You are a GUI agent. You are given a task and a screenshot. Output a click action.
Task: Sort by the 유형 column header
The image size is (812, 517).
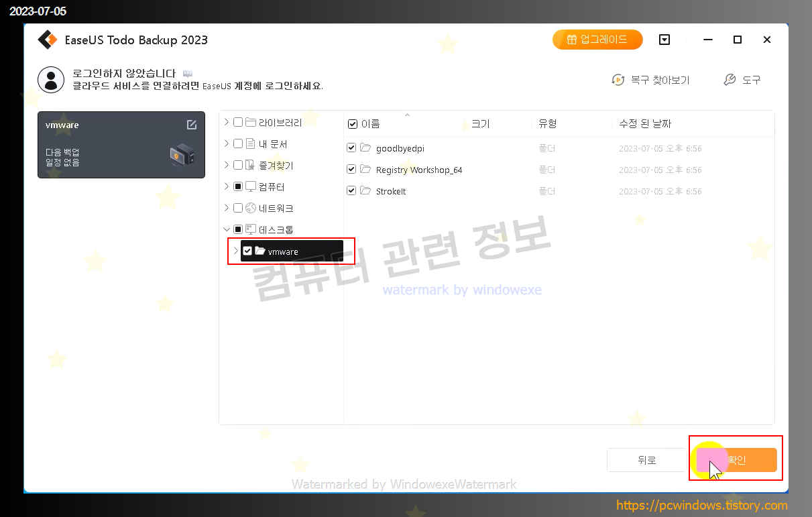548,124
